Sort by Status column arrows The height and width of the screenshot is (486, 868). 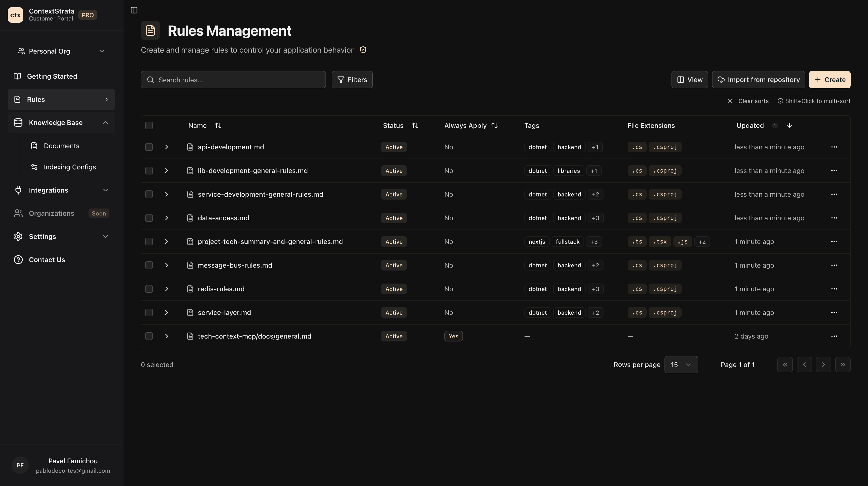[x=415, y=125]
